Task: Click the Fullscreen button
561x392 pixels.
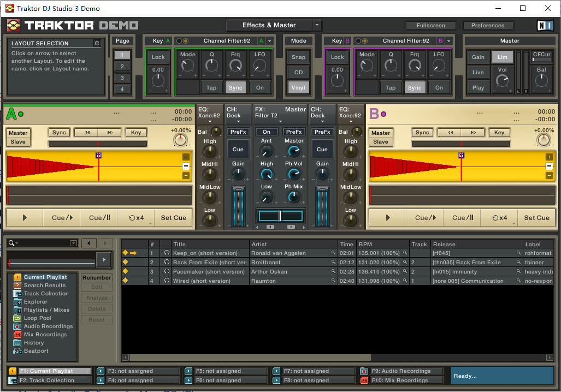Action: pos(430,26)
